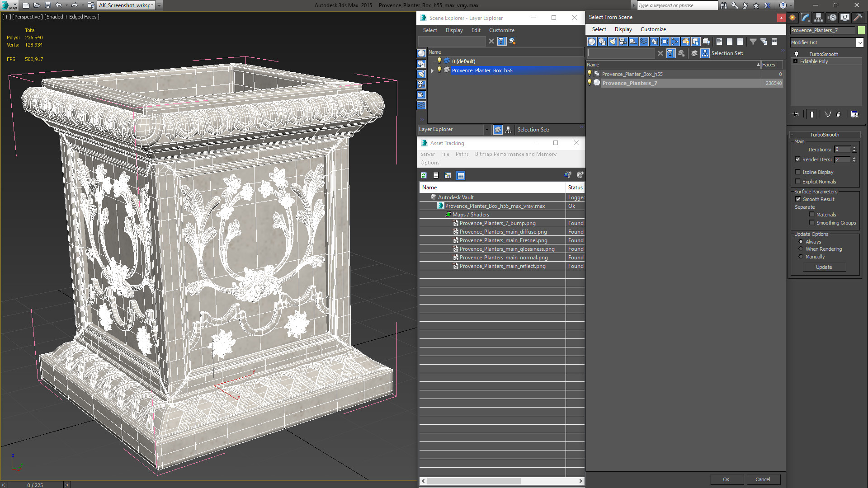The height and width of the screenshot is (488, 868).
Task: Expand the Provence_Planter_Box_h55 layer
Action: coord(432,70)
